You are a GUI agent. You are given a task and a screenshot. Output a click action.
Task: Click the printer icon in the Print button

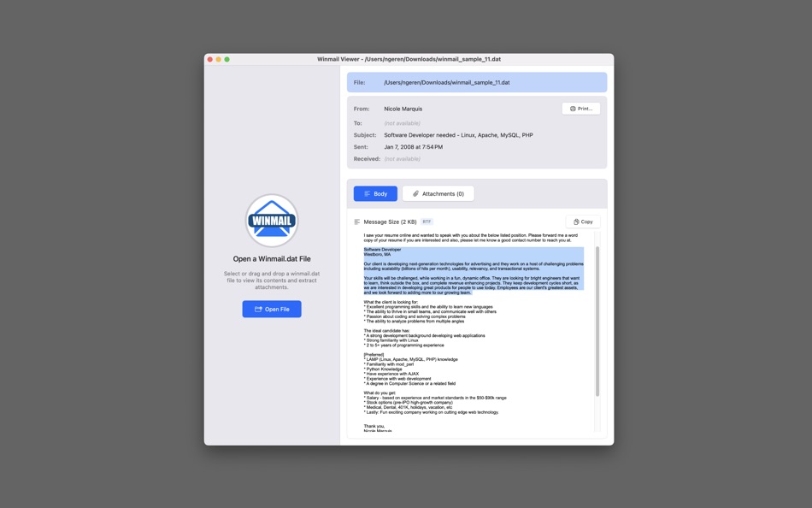point(573,108)
